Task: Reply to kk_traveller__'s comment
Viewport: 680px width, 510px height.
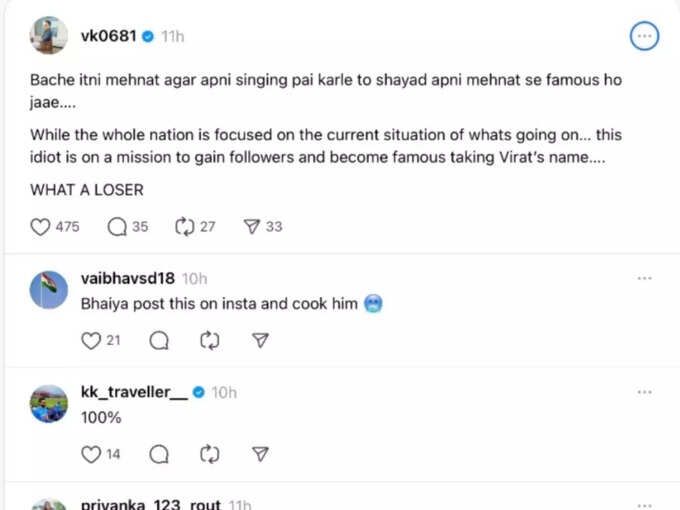Action: click(x=158, y=454)
